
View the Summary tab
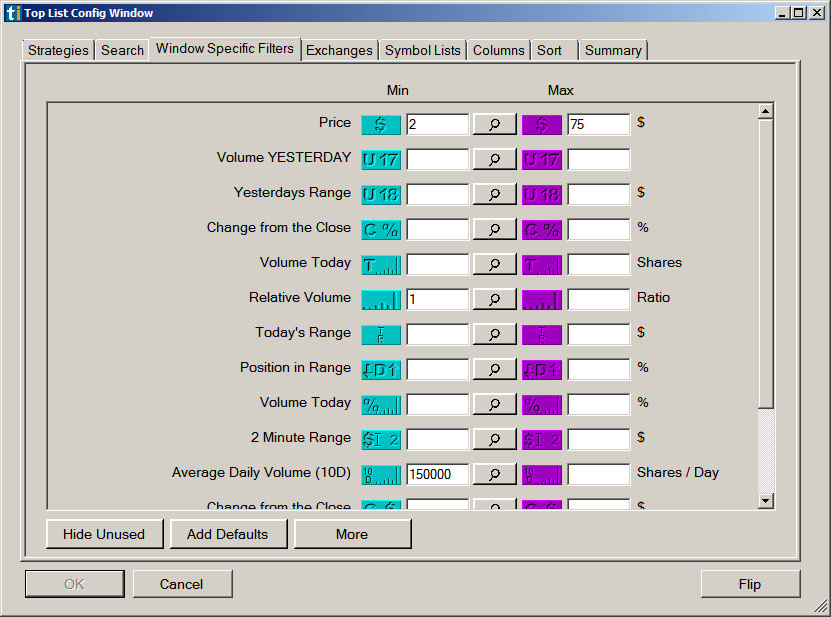pos(613,50)
